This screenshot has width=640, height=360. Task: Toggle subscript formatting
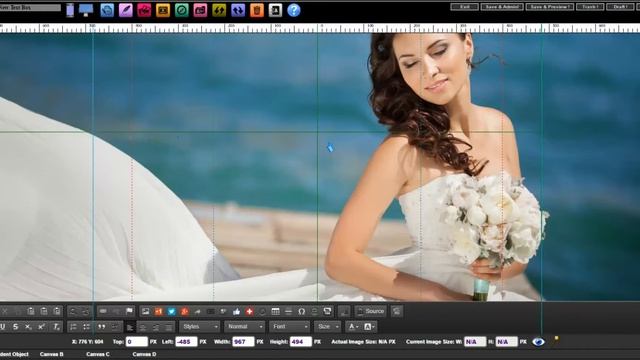point(28,327)
